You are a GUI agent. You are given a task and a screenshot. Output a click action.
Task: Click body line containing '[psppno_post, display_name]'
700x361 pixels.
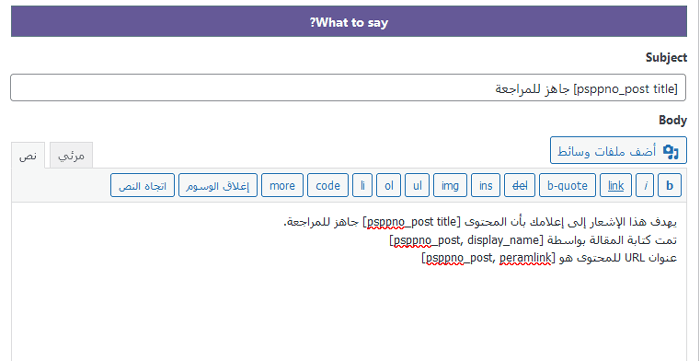[x=533, y=241]
